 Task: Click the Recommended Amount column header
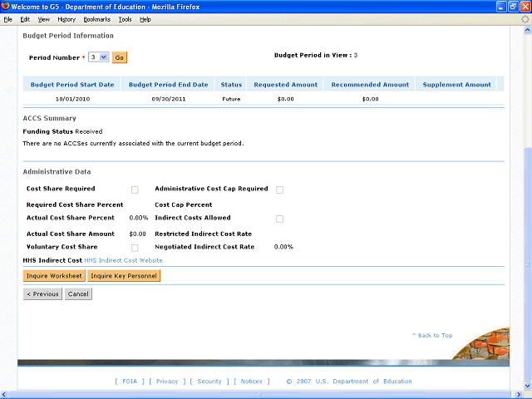(370, 85)
